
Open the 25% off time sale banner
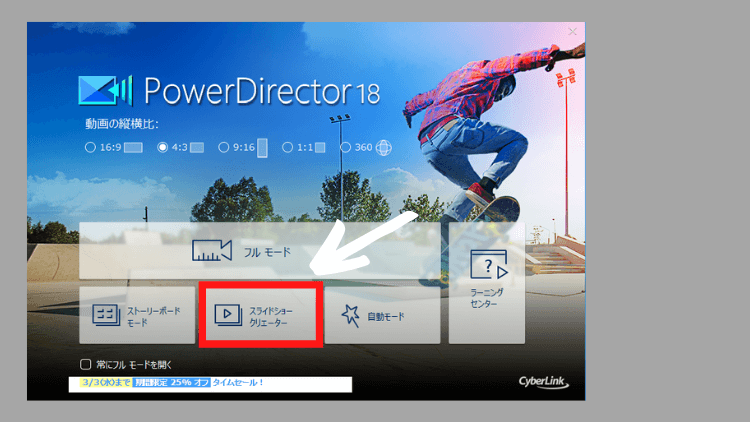point(210,383)
